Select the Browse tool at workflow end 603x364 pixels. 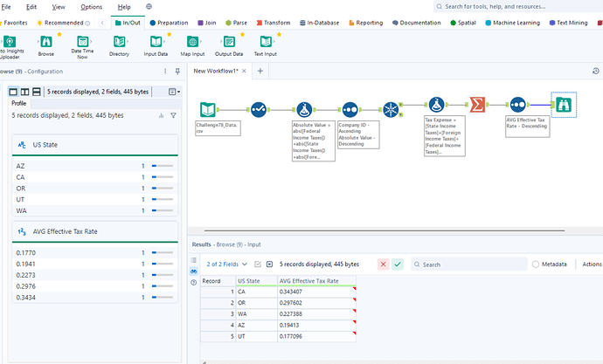[x=564, y=104]
